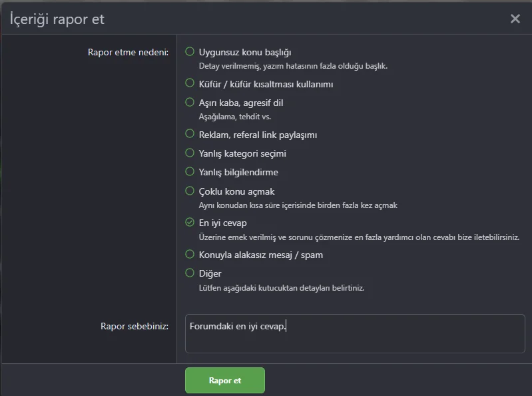This screenshot has width=532, height=396.
Task: Select the 'Çoklu konu açmak' radio button
Action: coord(190,191)
